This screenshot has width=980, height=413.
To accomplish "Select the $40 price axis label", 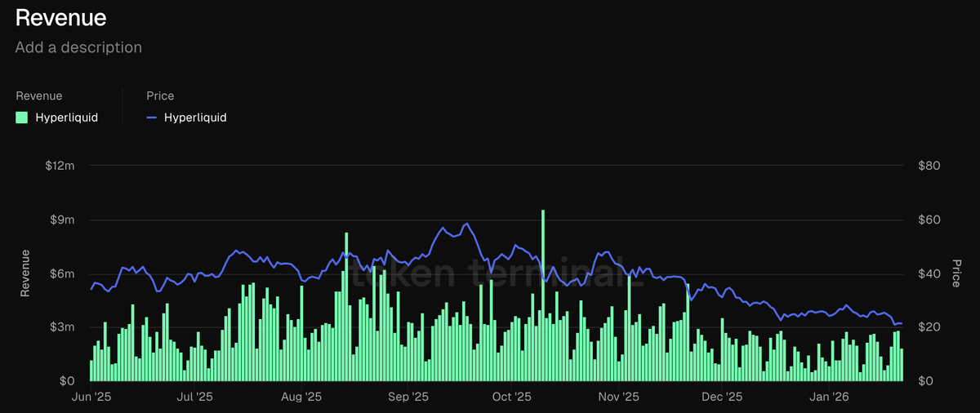I will click(929, 273).
